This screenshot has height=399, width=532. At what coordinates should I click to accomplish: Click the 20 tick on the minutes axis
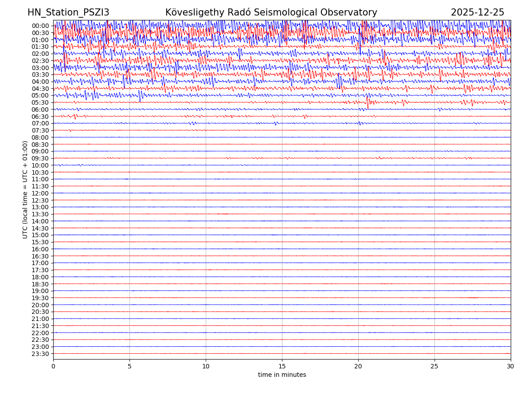358,366
